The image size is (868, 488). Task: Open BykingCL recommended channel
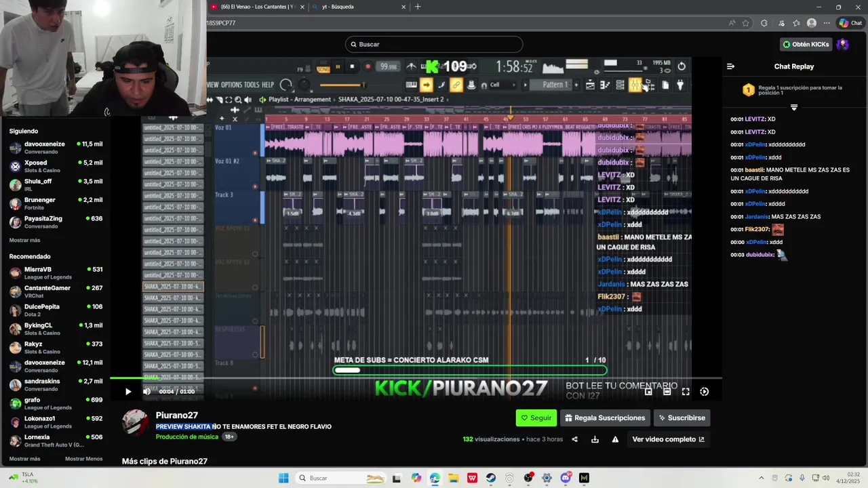(x=56, y=329)
